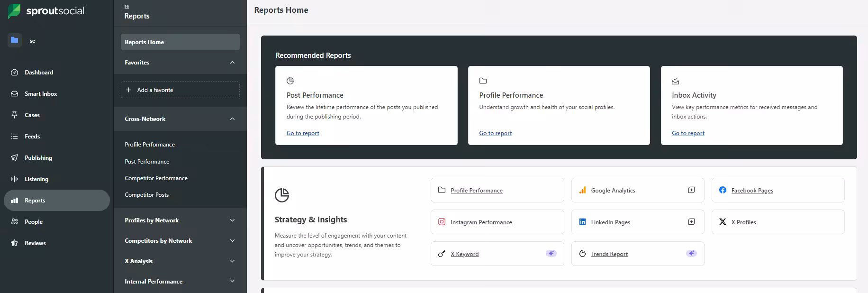Click the Strategy & Insights heading

coord(311,220)
